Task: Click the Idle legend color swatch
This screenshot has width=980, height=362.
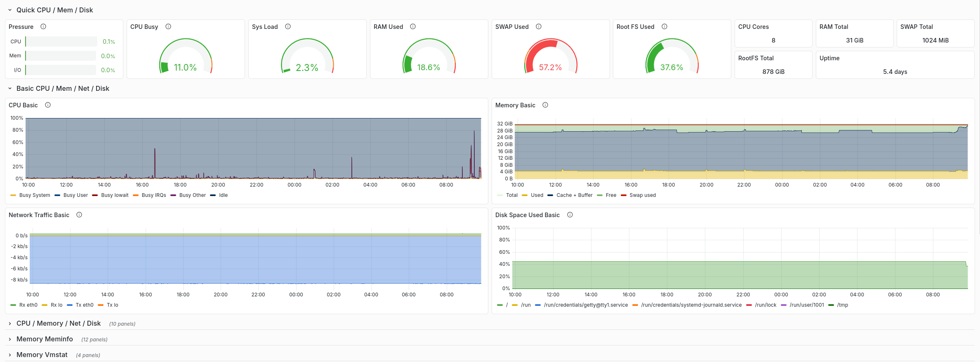Action: click(213, 195)
